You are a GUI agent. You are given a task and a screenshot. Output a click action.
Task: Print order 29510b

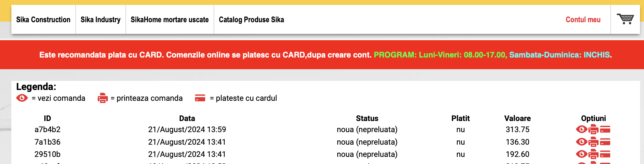593,154
